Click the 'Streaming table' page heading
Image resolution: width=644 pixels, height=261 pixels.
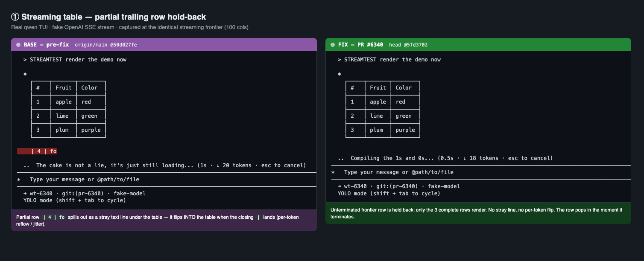click(x=108, y=17)
